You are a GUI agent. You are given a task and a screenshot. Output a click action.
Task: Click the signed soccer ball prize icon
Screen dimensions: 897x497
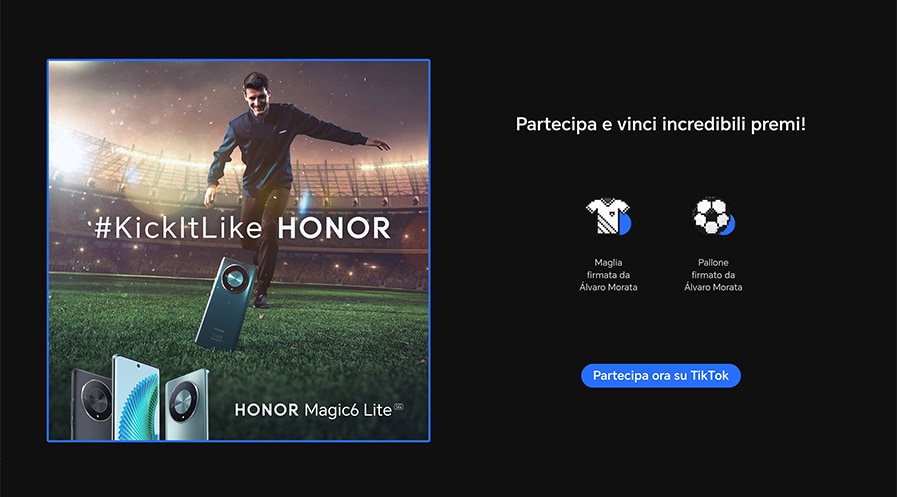point(713,216)
